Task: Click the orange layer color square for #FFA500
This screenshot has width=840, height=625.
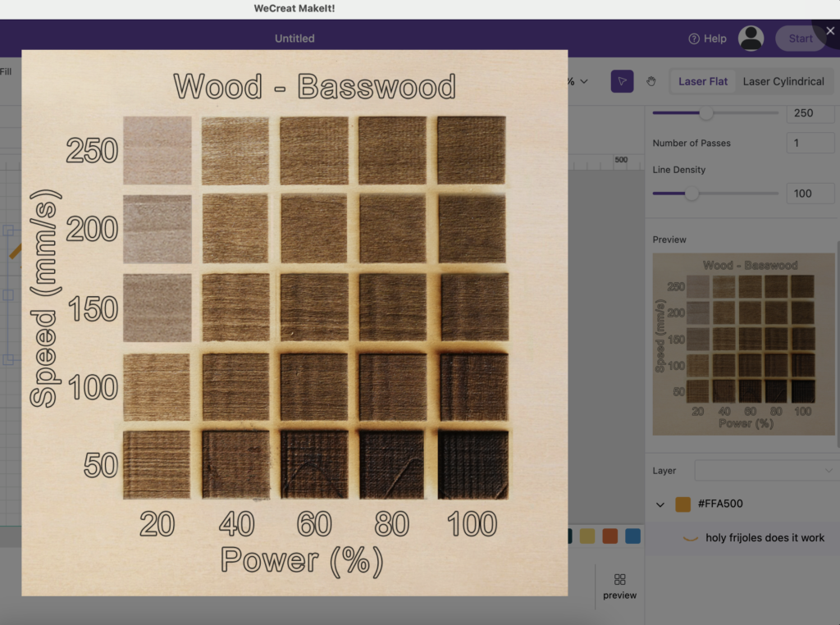Action: point(682,504)
